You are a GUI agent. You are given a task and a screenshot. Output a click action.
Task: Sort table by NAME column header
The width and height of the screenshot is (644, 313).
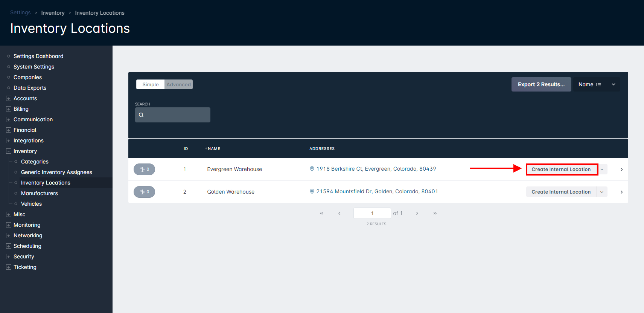(x=214, y=148)
